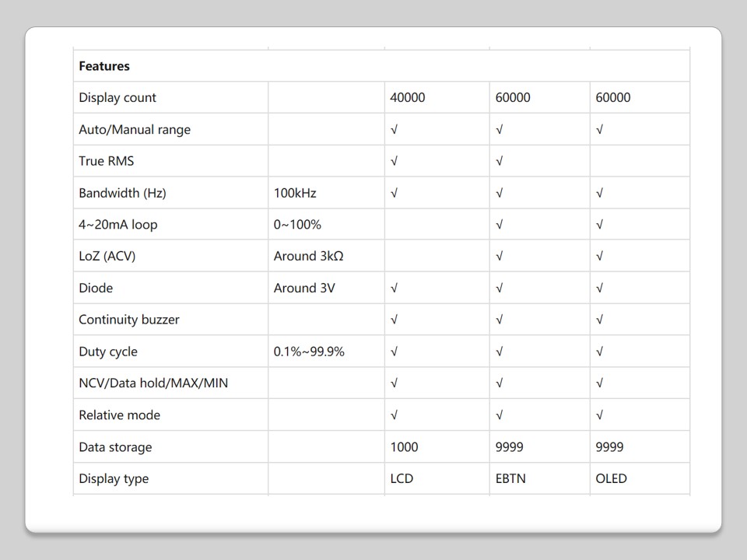Select the 'Continuity buzzer' row label
This screenshot has width=747, height=560.
point(129,320)
